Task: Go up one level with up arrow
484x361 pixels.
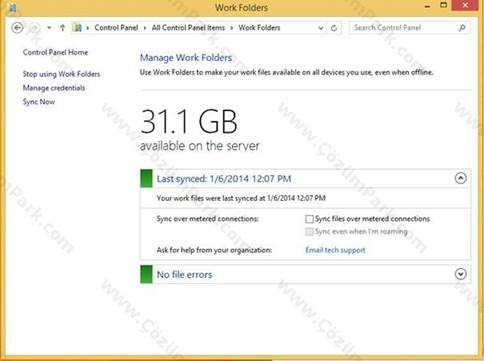Action: click(62, 28)
